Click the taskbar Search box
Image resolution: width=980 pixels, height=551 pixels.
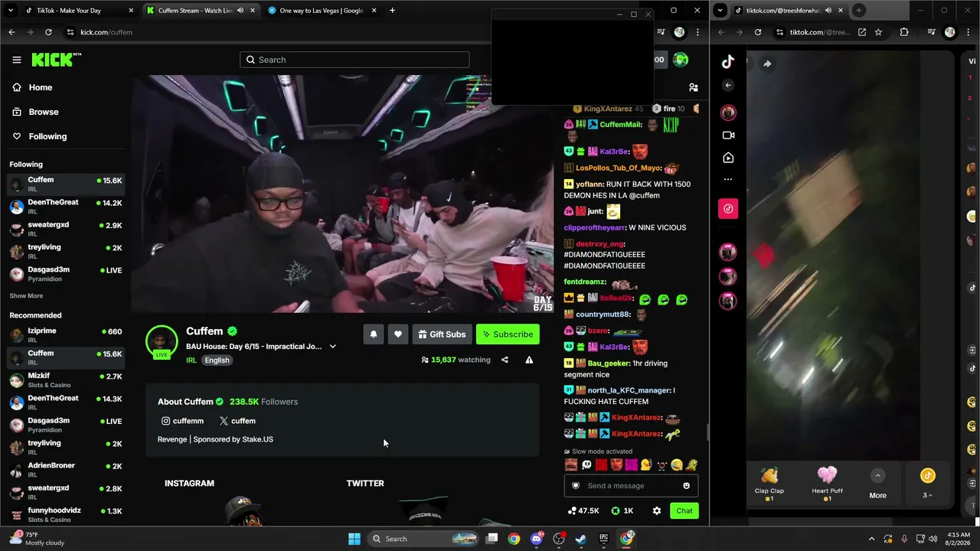coord(423,539)
